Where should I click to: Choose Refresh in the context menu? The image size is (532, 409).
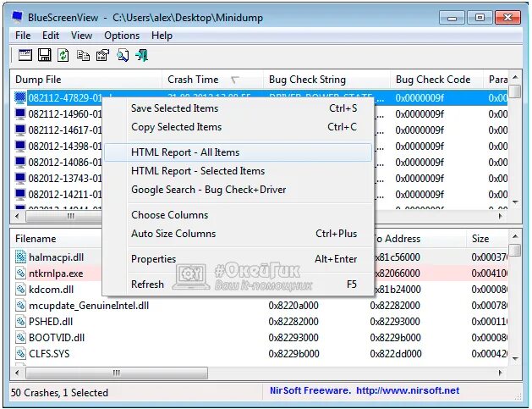(x=239, y=285)
